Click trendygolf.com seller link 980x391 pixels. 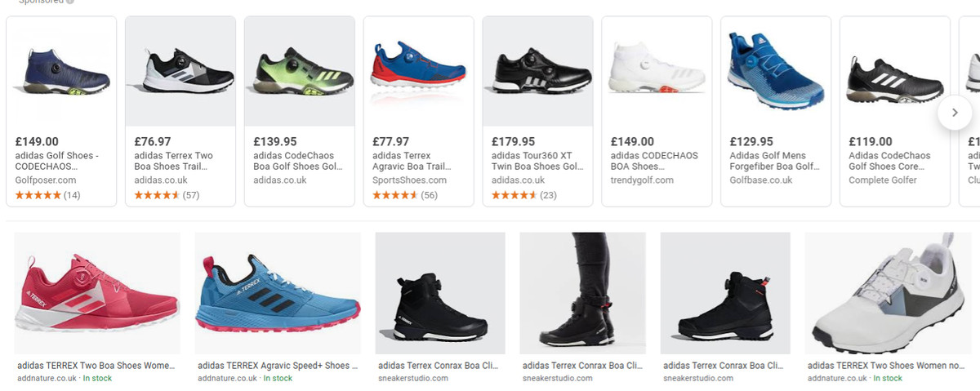coord(642,180)
